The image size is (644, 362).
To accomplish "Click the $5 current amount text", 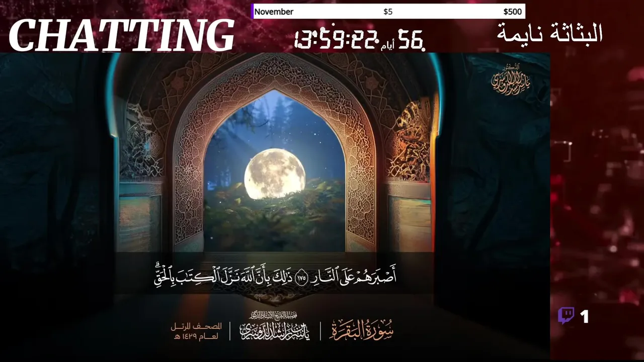I will [x=388, y=12].
